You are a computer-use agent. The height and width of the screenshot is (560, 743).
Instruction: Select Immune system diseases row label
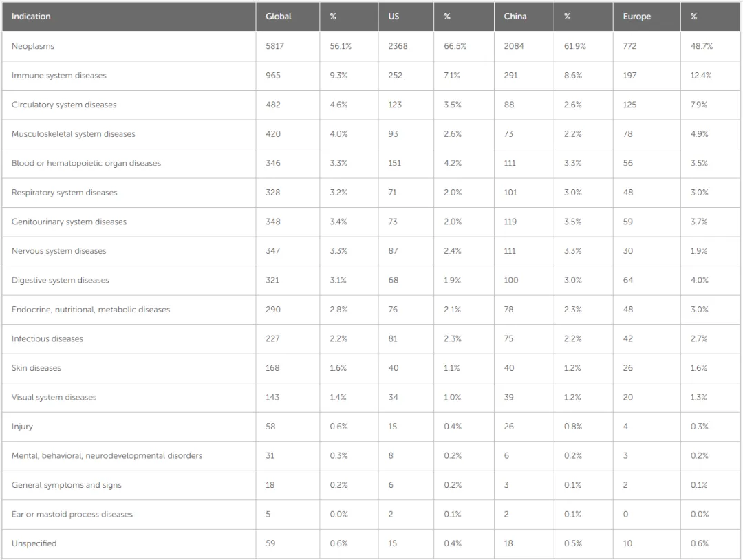pos(59,75)
